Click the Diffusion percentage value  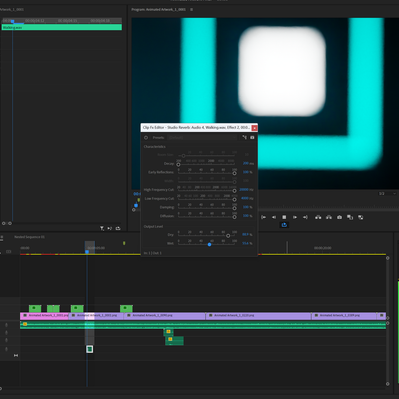click(246, 216)
